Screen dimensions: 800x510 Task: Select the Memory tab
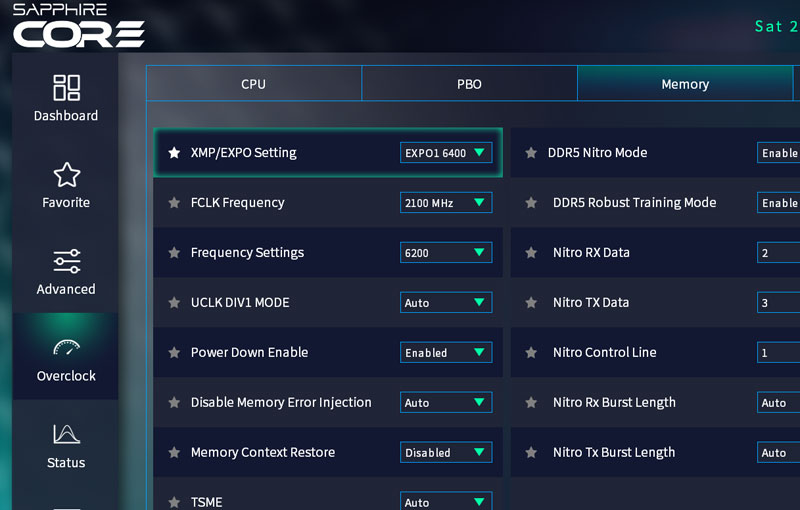pyautogui.click(x=685, y=84)
